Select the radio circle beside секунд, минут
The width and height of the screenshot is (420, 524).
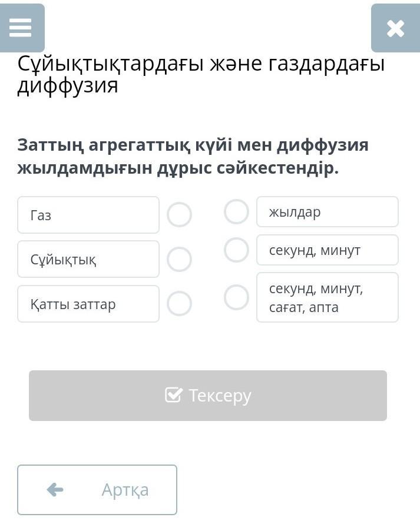coord(236,250)
